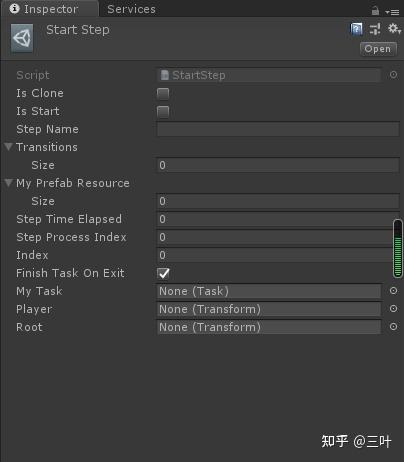Open the component help reference icon

(x=356, y=29)
